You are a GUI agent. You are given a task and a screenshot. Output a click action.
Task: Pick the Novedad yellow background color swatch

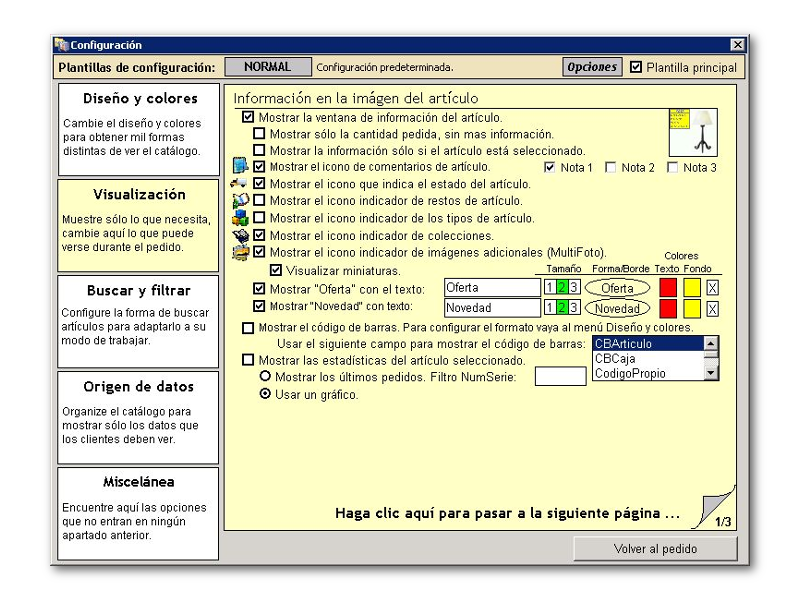tap(692, 308)
